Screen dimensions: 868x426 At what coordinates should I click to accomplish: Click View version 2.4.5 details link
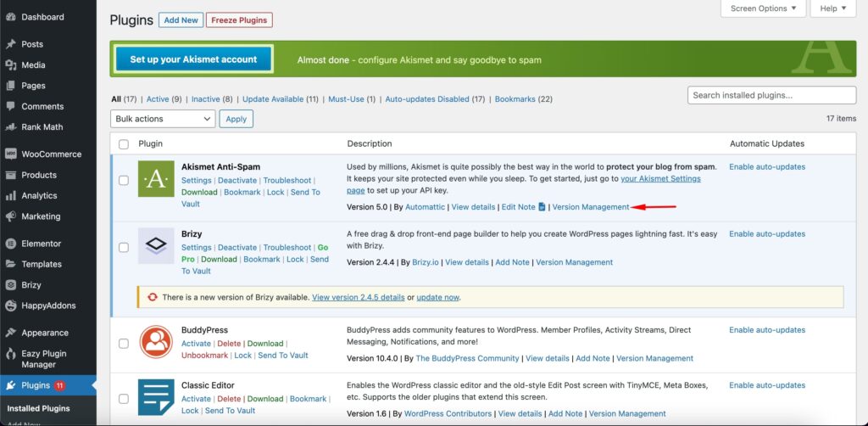coord(359,298)
